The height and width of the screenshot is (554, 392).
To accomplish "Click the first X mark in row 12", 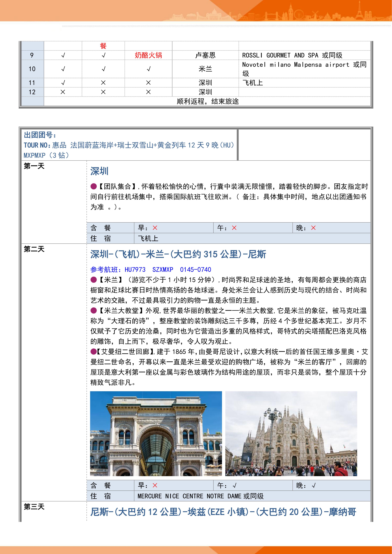I will pyautogui.click(x=63, y=92).
